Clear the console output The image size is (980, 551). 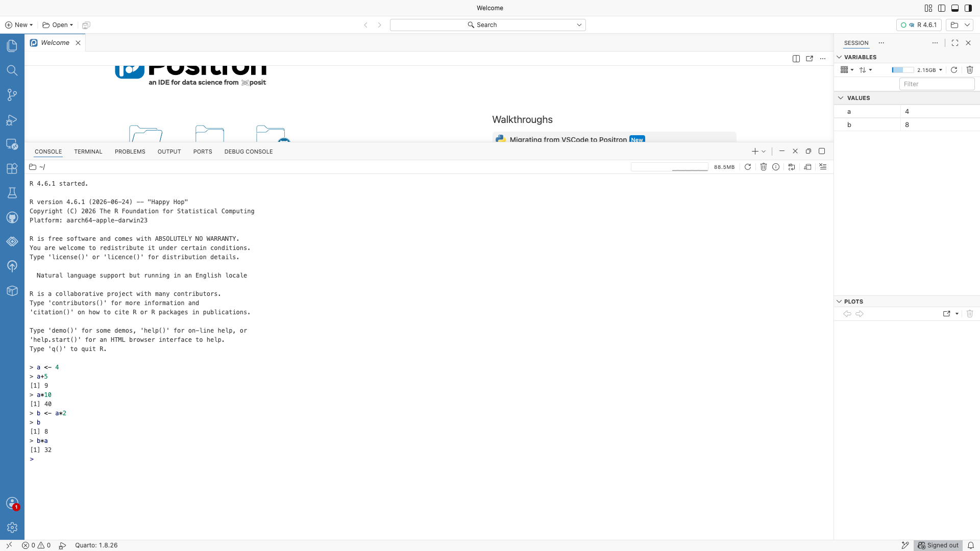[x=823, y=167]
